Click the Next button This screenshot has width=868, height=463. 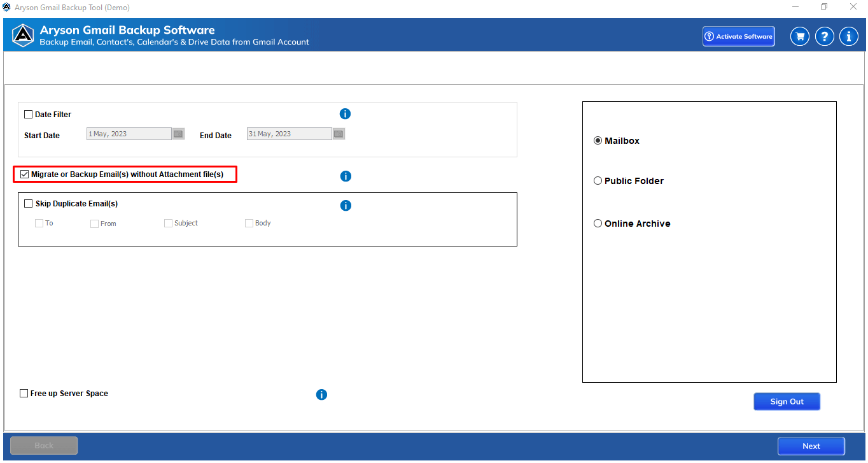[x=811, y=446]
